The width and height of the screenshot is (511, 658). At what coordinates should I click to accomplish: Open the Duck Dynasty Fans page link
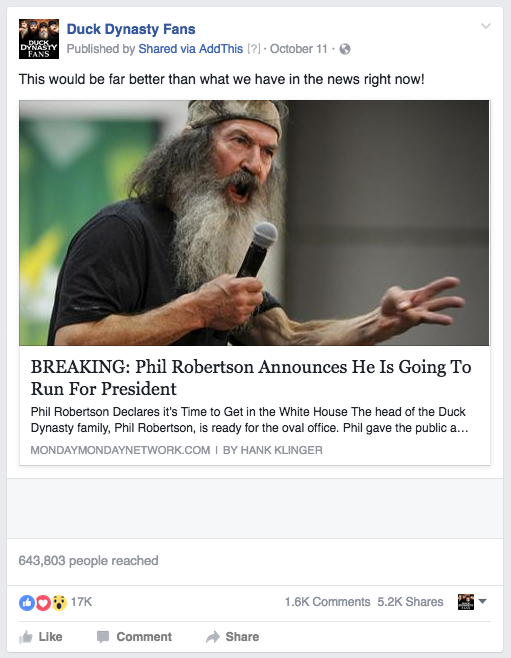(131, 29)
